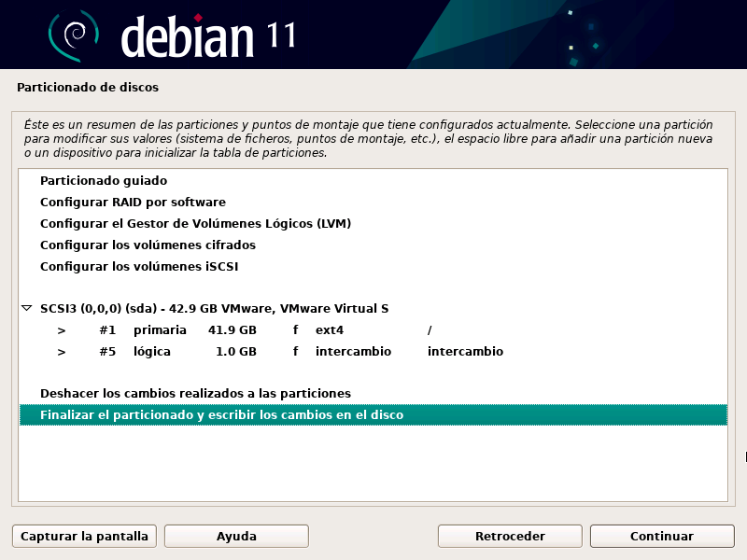Open Configurar el Gestor de Volúmenes Lógicos (LVM)
The height and width of the screenshot is (560, 747).
pos(195,224)
